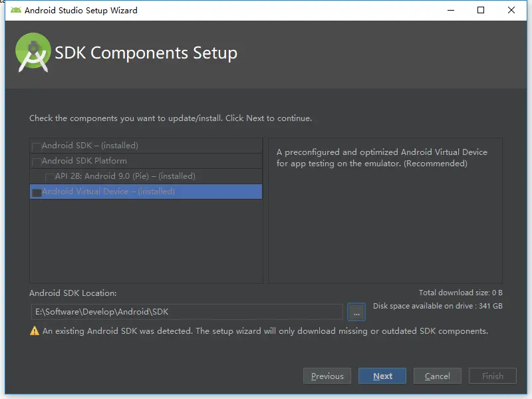Select the 'API 28: Android 9.0 (Pie)' row
The height and width of the screenshot is (399, 532).
coord(146,176)
